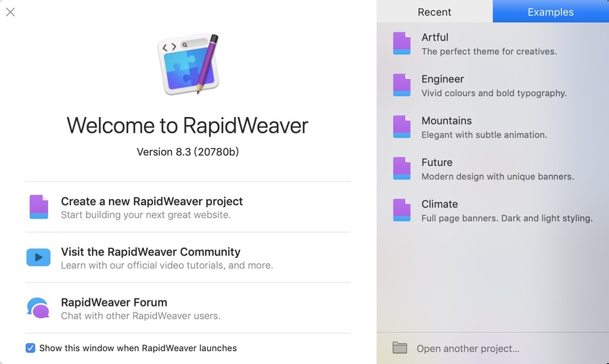Close the Welcome window with the X
This screenshot has width=609, height=364.
10,12
